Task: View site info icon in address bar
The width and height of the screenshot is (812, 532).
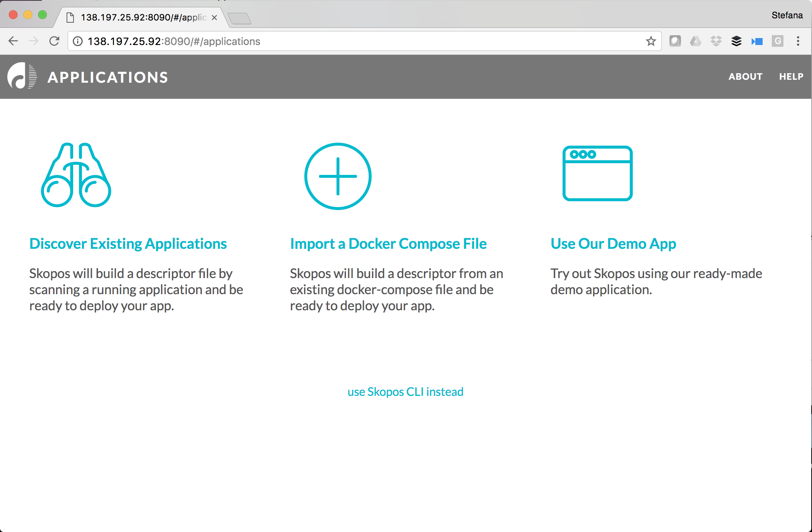Action: 78,41
